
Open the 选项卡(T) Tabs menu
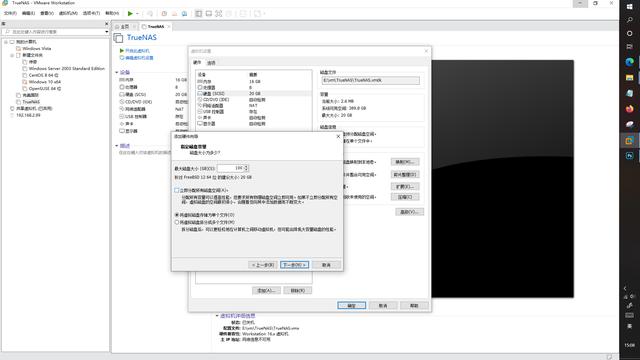pos(91,13)
